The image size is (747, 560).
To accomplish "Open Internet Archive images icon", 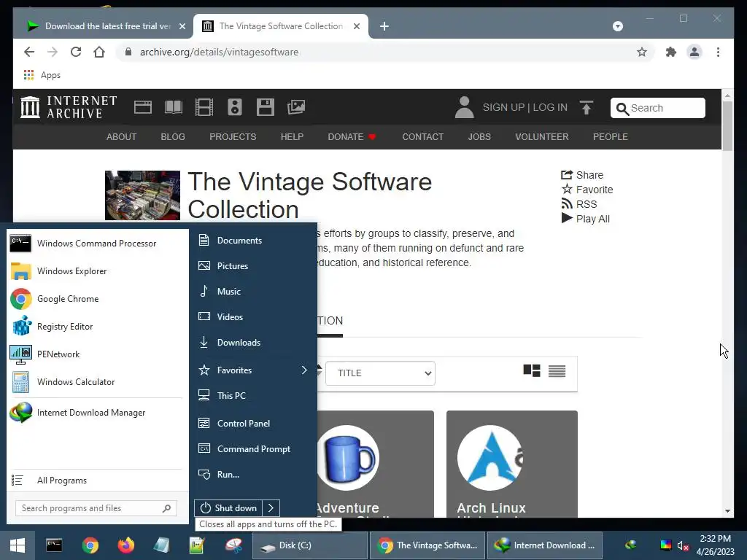I will pos(296,107).
